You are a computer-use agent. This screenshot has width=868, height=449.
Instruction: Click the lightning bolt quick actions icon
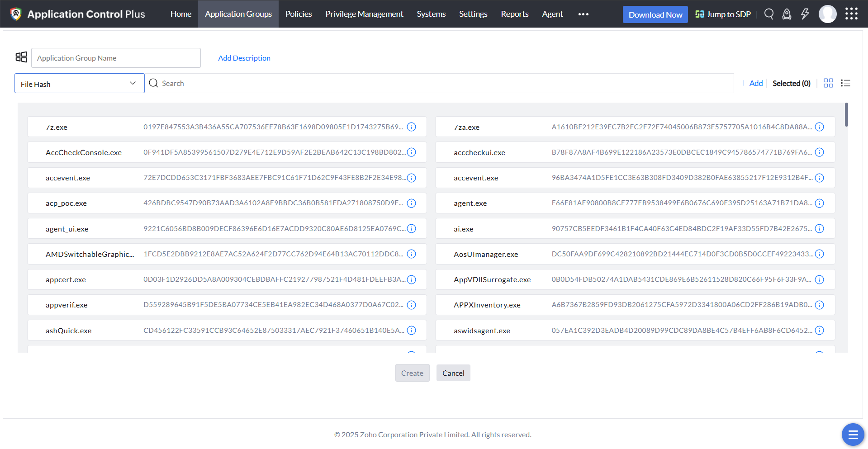pos(805,14)
